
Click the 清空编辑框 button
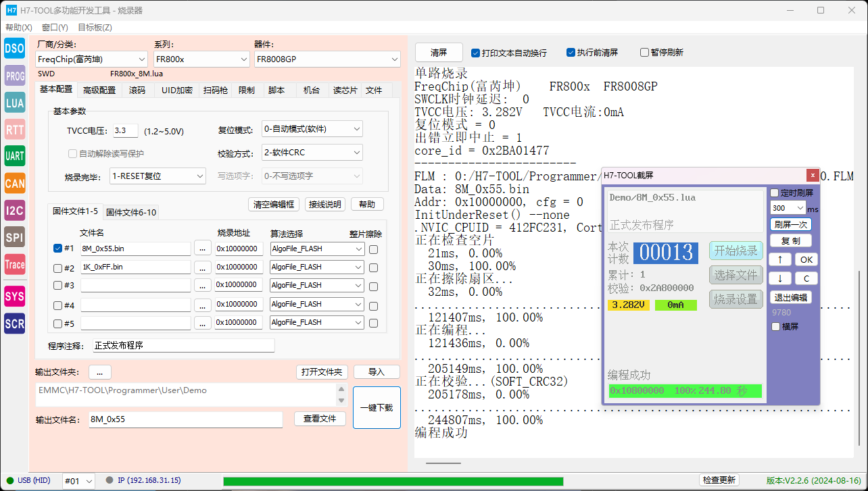pos(274,204)
